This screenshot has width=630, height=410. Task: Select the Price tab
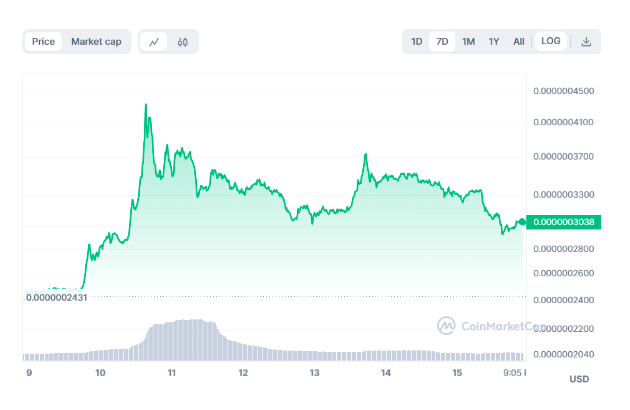click(x=43, y=42)
